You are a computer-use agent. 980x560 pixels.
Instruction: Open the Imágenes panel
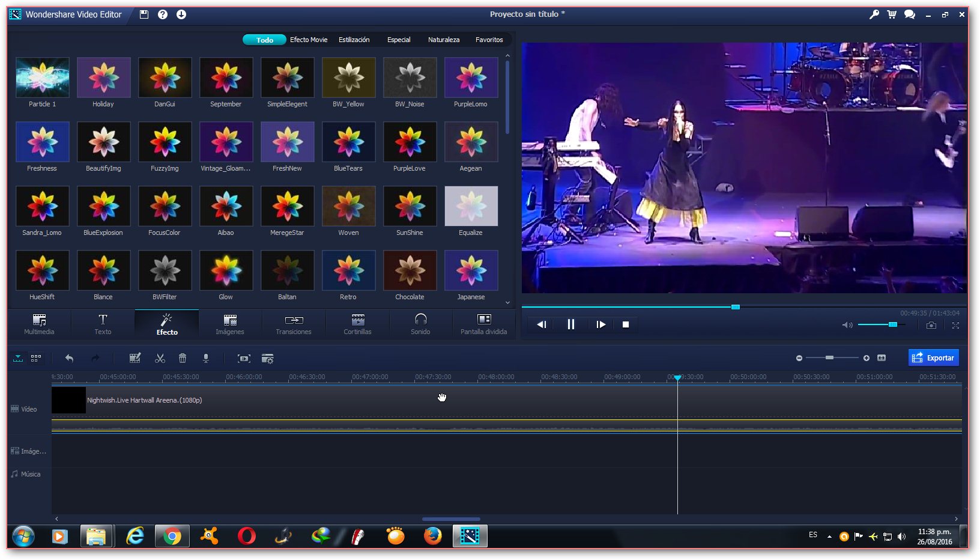pyautogui.click(x=230, y=324)
